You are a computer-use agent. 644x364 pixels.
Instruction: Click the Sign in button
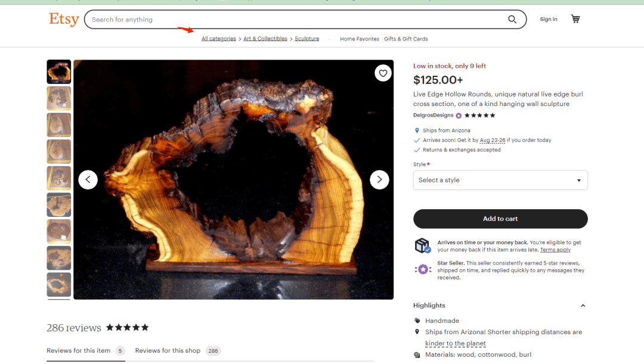(548, 19)
